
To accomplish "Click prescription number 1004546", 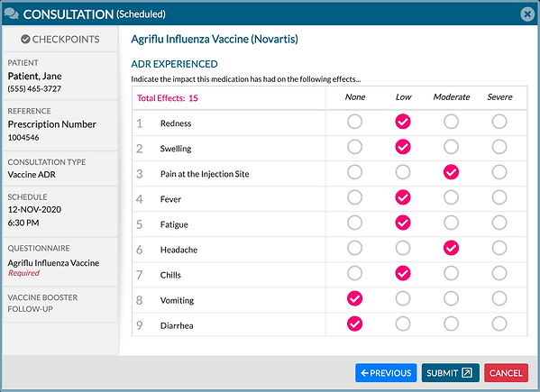I will pyautogui.click(x=23, y=138).
